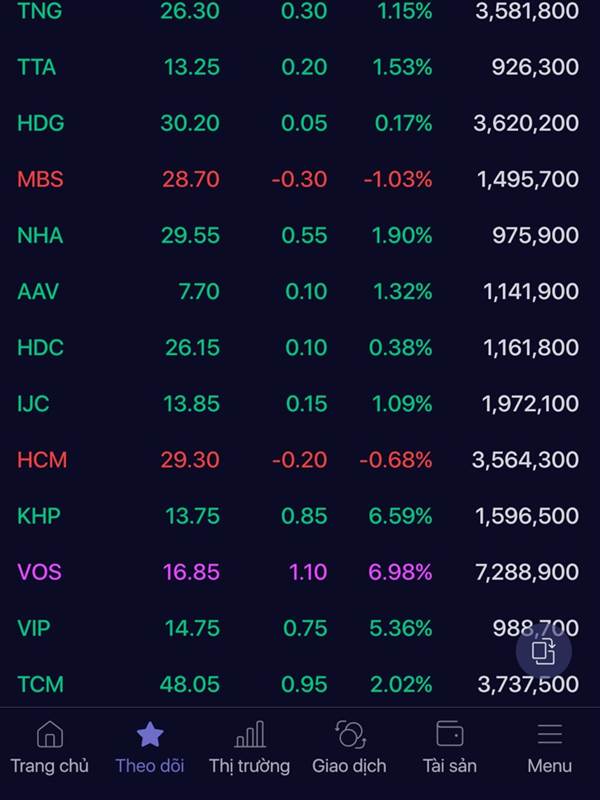Viewport: 600px width, 800px height.
Task: Open the VOS stock row
Action: pos(300,572)
